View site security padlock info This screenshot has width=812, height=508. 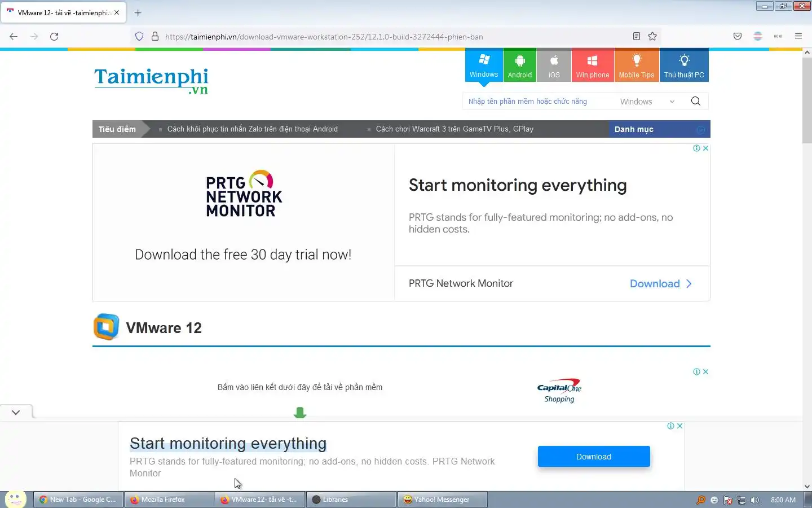pos(155,37)
